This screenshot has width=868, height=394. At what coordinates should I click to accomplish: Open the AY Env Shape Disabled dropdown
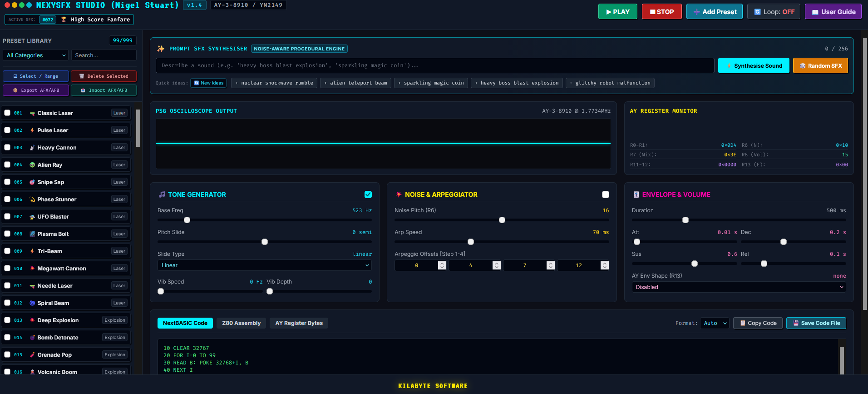click(x=739, y=287)
